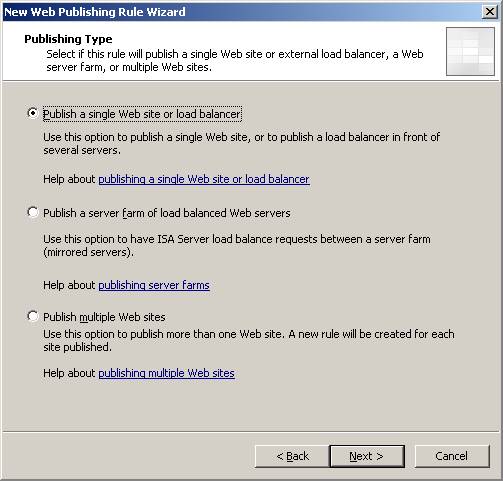Viewport: 503px width, 481px height.
Task: Continue with the Next button
Action: (x=367, y=456)
